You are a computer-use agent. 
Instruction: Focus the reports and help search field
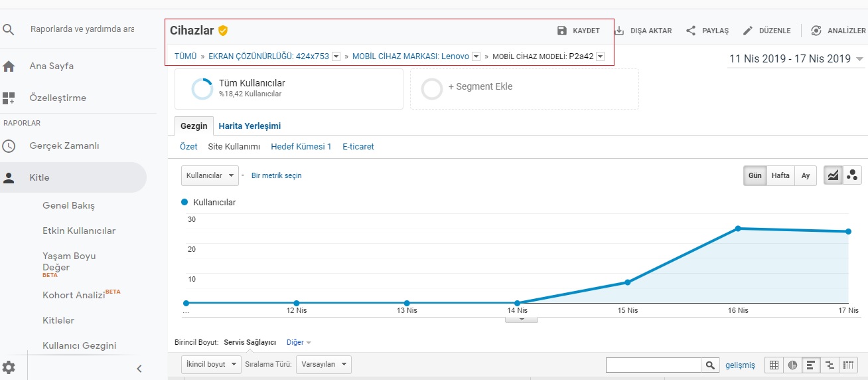click(x=82, y=29)
